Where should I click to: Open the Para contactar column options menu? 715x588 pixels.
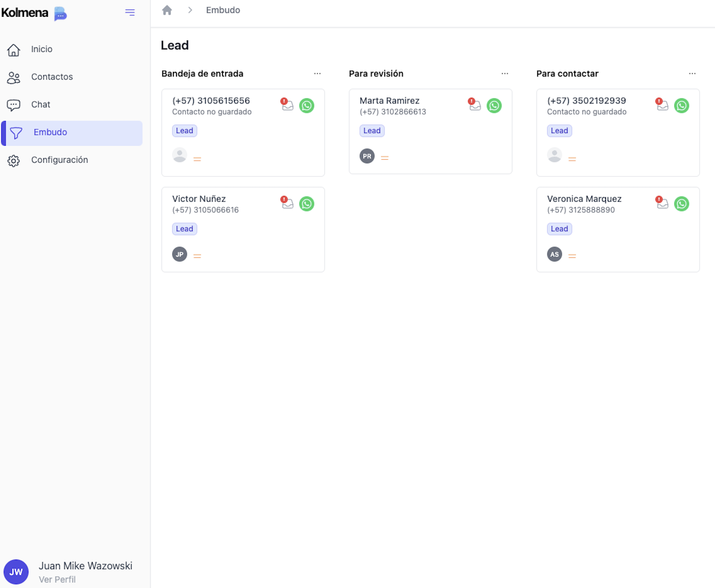pos(692,73)
